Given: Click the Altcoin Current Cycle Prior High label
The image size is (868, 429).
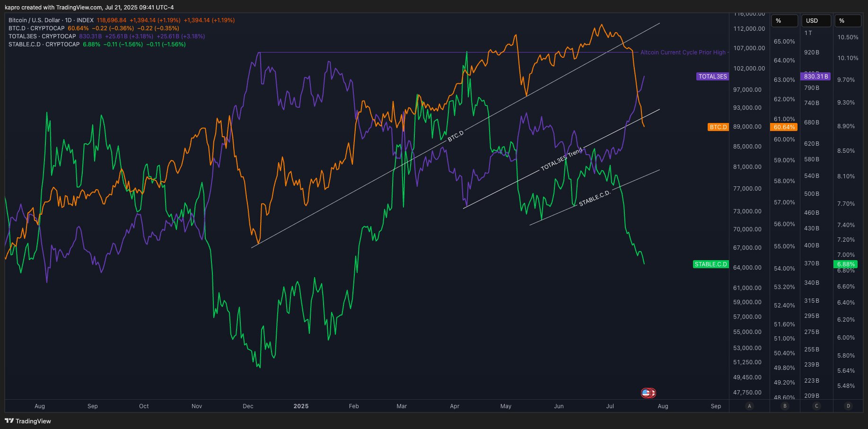Looking at the screenshot, I should click(x=683, y=53).
